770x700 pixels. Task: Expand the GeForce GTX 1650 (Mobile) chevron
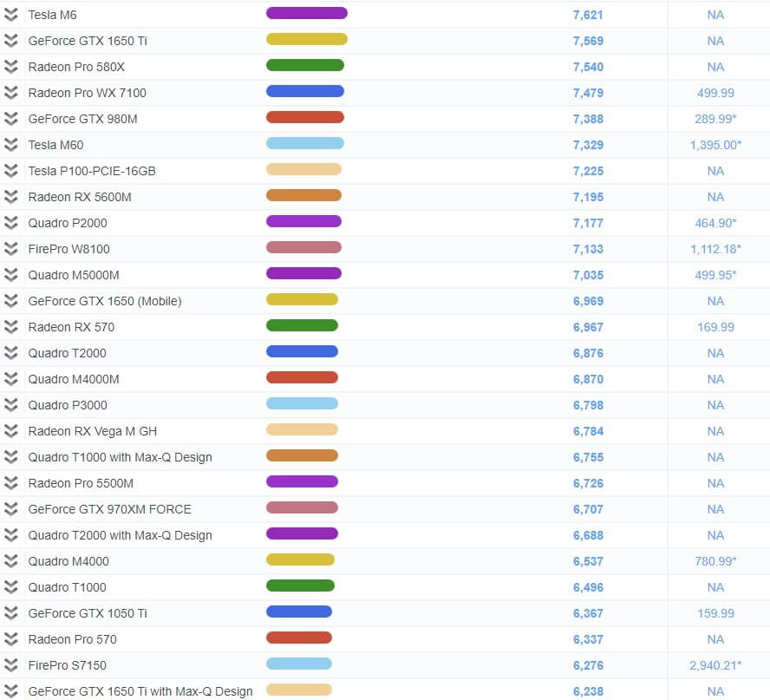click(10, 301)
